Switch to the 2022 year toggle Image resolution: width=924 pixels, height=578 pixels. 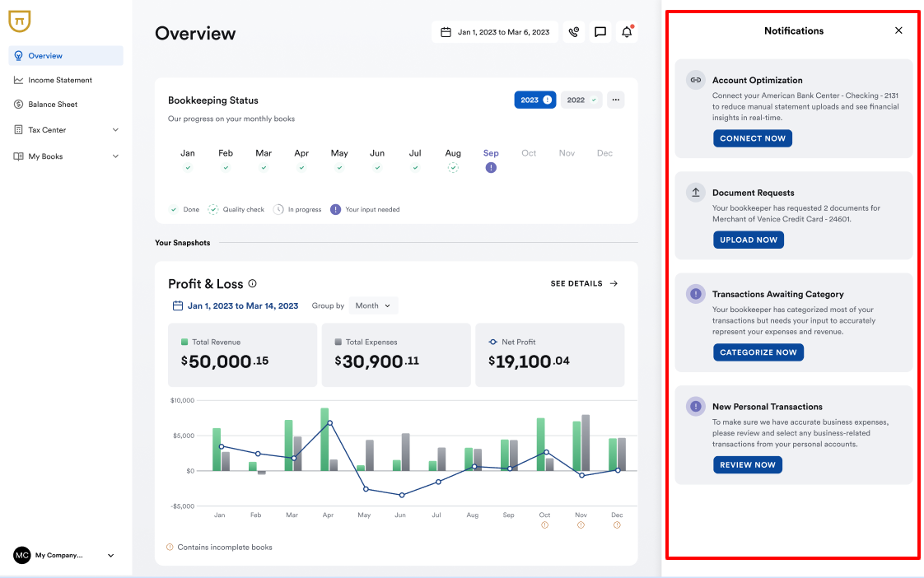coord(581,100)
